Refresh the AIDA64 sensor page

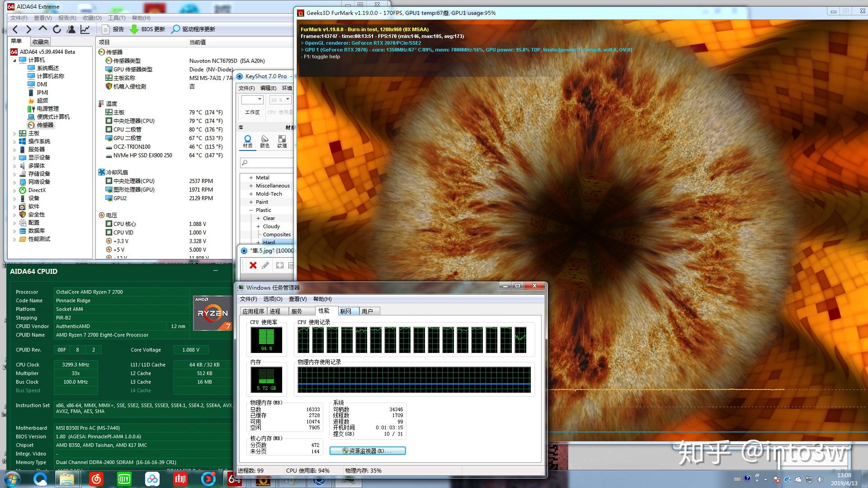(x=57, y=29)
